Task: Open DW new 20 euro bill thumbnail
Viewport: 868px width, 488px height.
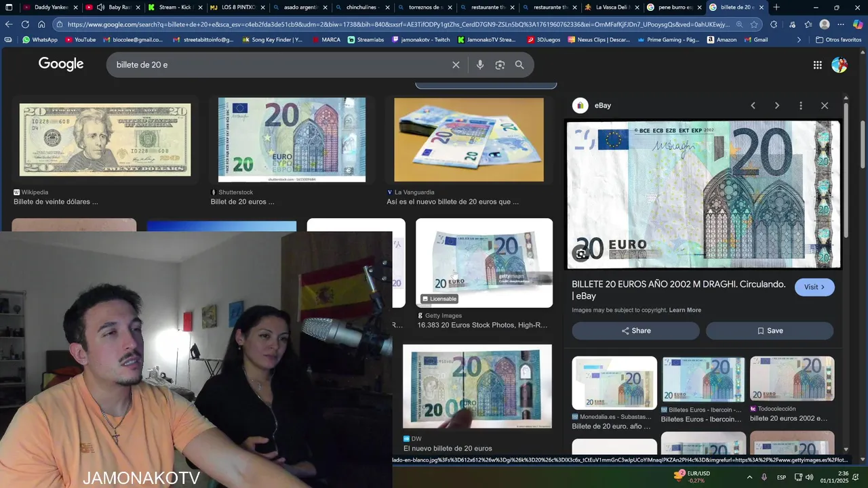Action: tap(477, 386)
